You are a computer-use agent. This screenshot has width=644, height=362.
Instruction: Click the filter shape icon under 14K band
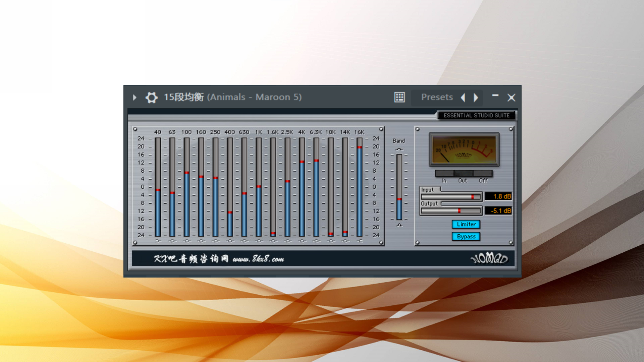(345, 241)
